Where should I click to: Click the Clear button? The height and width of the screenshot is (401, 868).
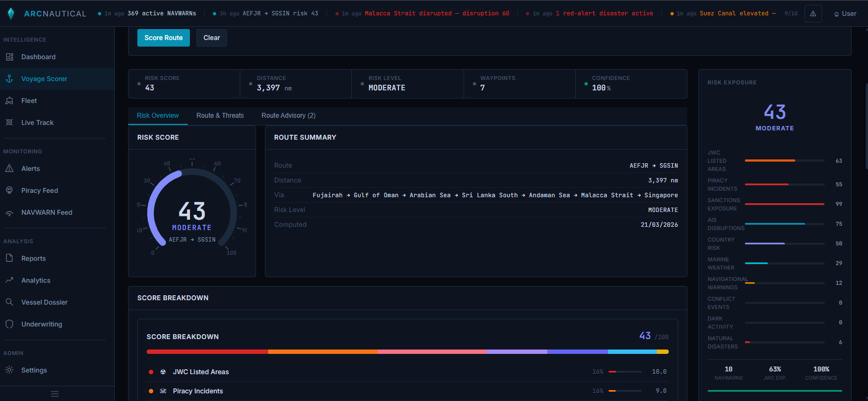click(x=212, y=38)
